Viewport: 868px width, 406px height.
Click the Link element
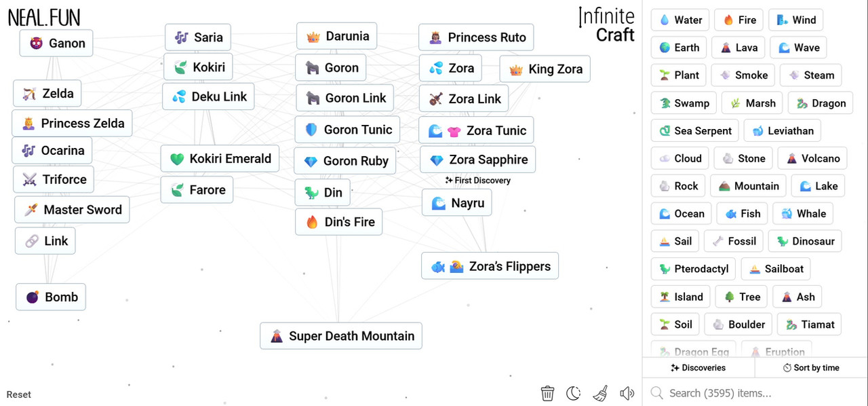coord(45,241)
